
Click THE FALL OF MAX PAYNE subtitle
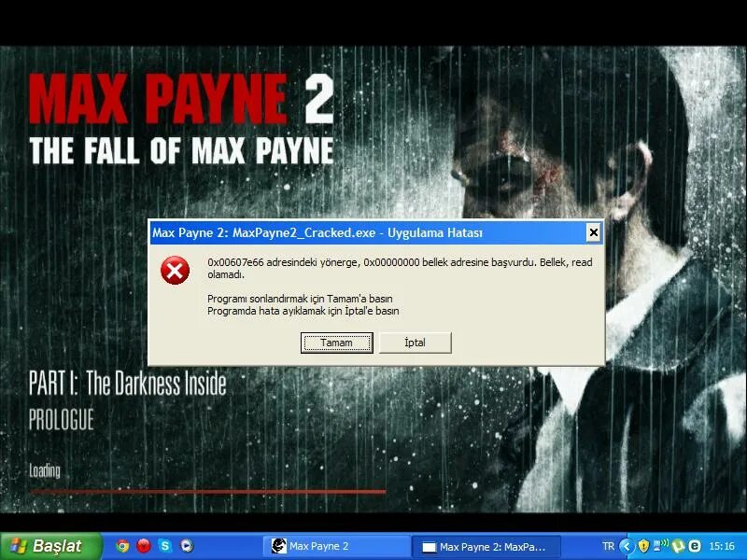click(x=181, y=150)
